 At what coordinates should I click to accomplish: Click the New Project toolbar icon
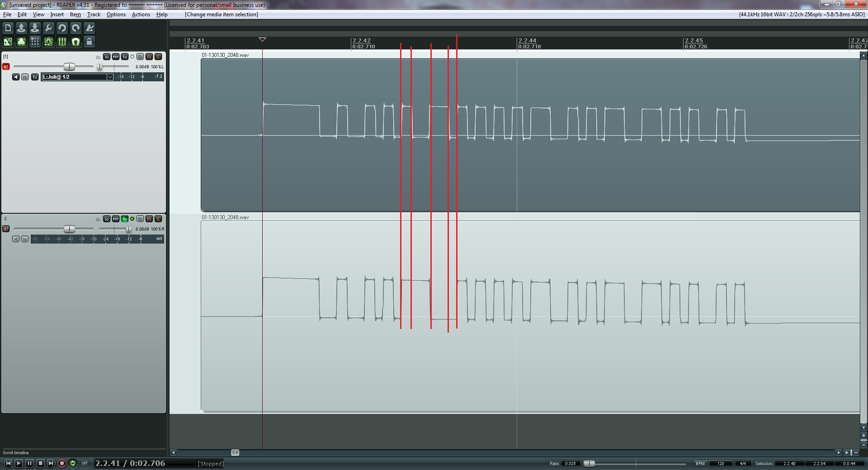point(8,28)
